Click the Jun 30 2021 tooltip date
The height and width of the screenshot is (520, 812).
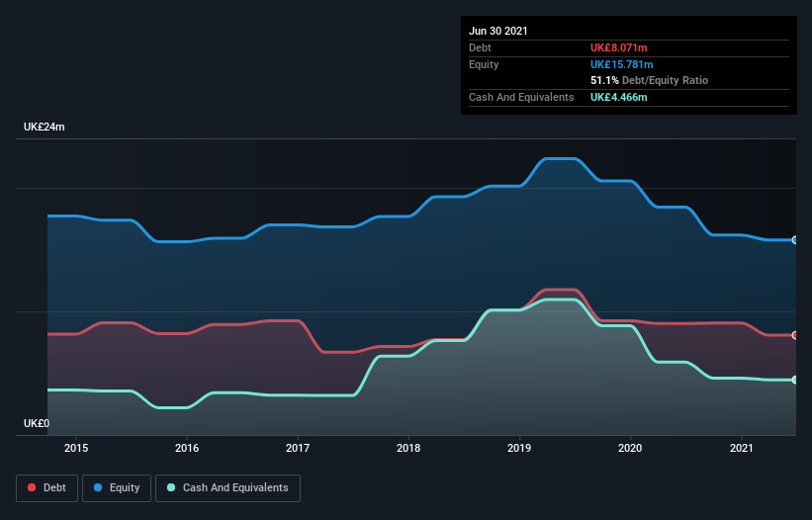tap(498, 31)
